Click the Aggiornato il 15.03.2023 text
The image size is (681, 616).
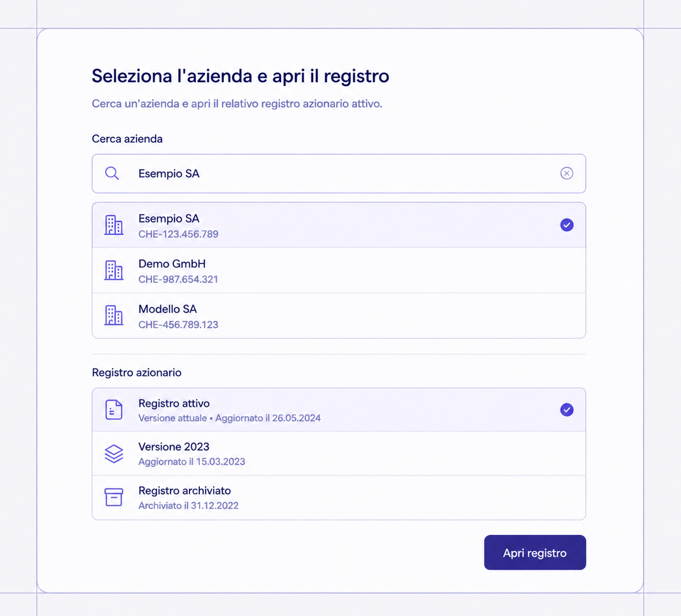click(x=192, y=462)
